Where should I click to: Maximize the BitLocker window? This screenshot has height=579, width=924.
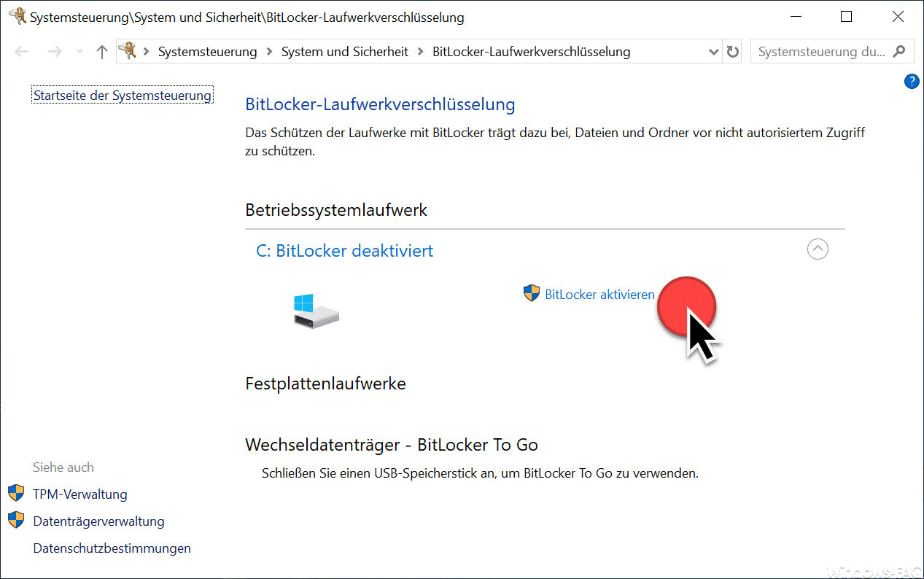click(846, 17)
